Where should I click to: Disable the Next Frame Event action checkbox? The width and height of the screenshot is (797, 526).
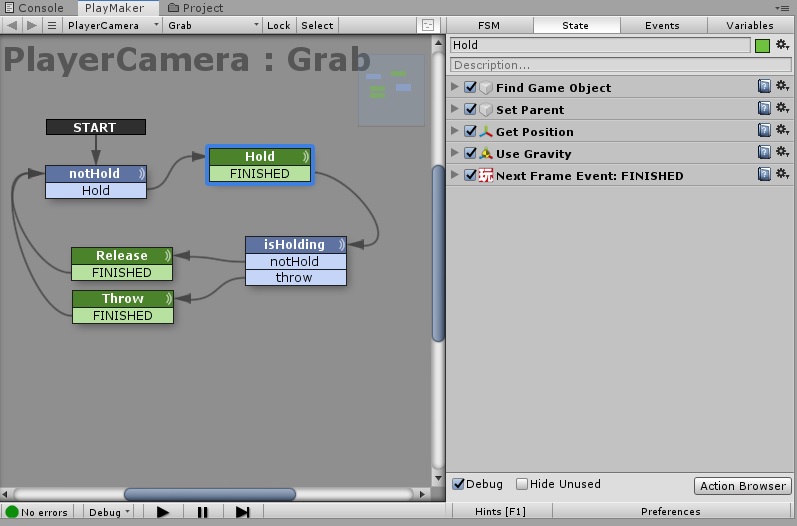[x=470, y=175]
